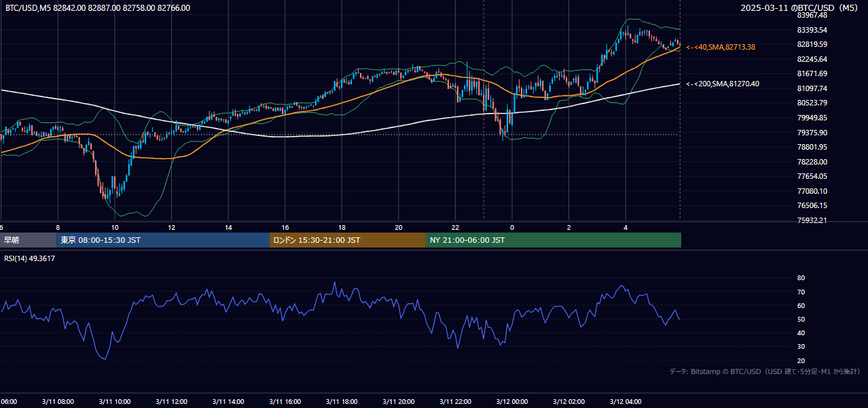Click RSI scale level 40
This screenshot has width=868, height=408.
(x=801, y=333)
